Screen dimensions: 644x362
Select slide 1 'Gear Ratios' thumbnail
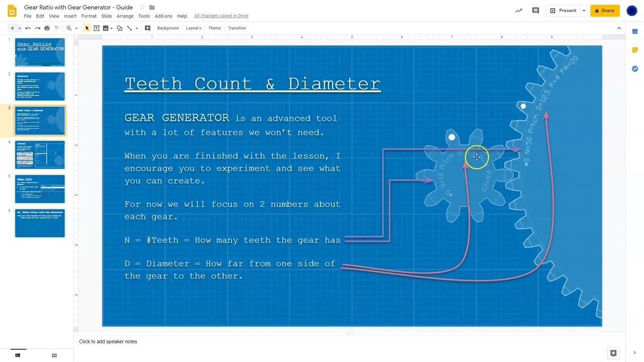tap(40, 52)
